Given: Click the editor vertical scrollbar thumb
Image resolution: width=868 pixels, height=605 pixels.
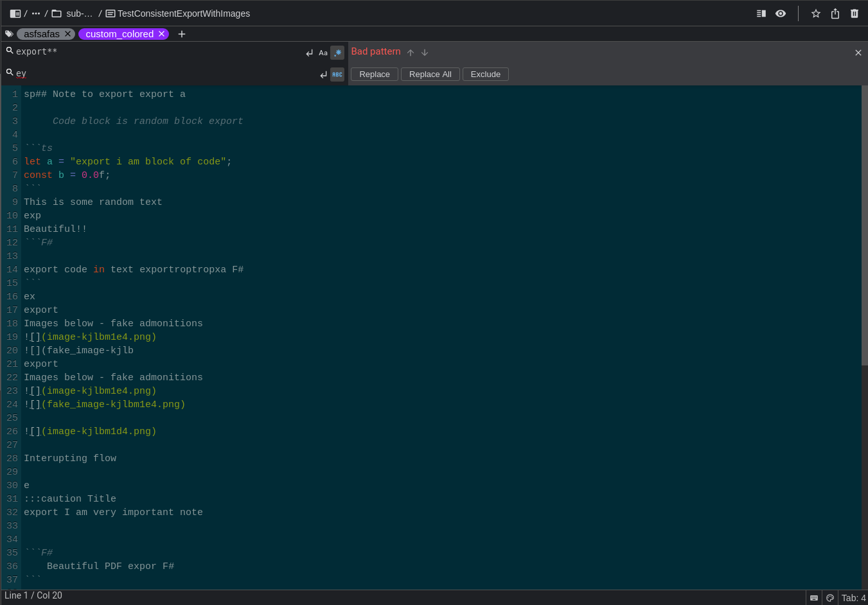Looking at the screenshot, I should [x=864, y=225].
